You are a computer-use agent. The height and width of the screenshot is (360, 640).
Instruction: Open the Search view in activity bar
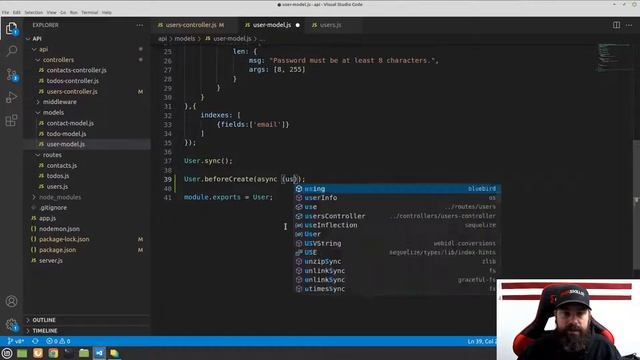tap(11, 51)
